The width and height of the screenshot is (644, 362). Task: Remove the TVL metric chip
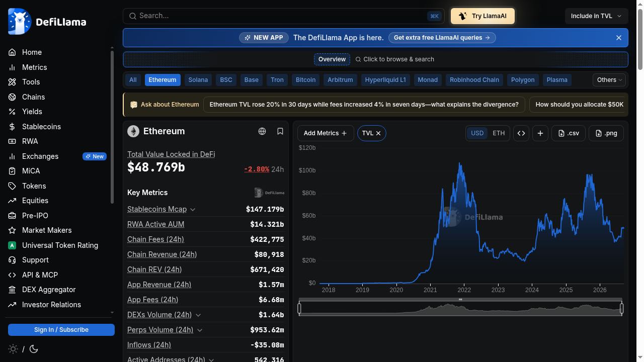click(x=378, y=133)
